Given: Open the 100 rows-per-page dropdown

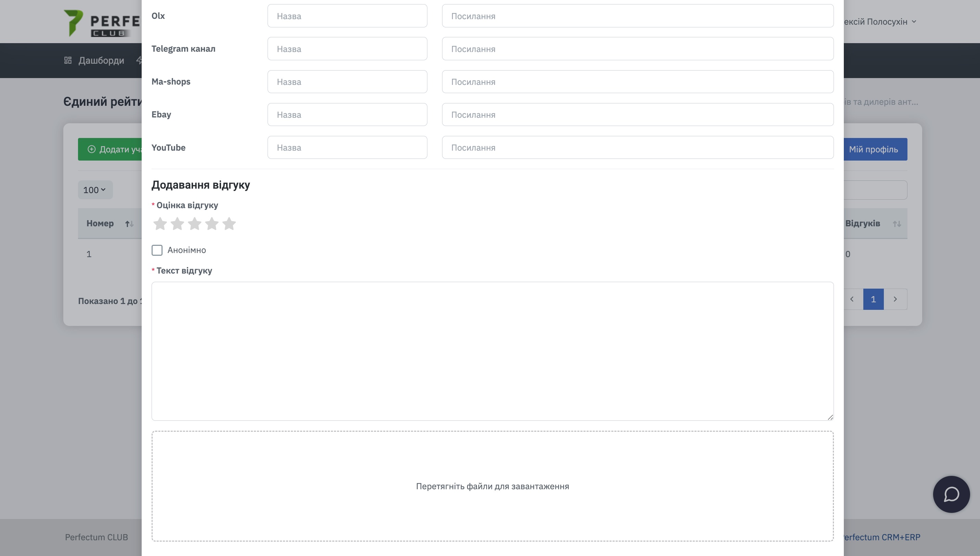Looking at the screenshot, I should (95, 190).
